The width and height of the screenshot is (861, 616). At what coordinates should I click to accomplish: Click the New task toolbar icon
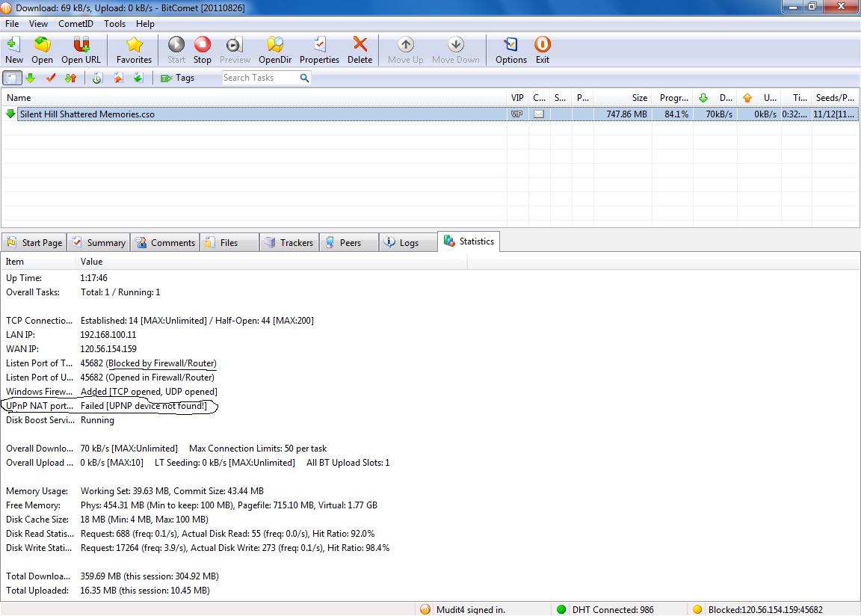coord(13,50)
